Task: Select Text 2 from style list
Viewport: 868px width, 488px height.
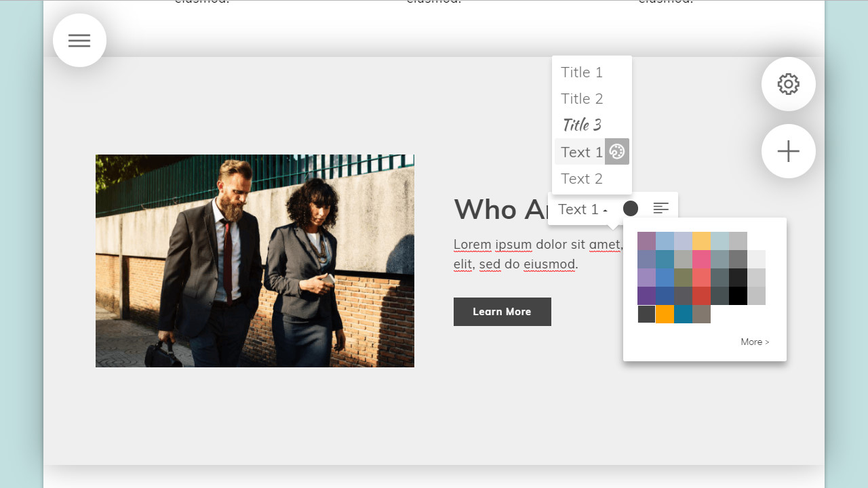Action: click(x=581, y=178)
